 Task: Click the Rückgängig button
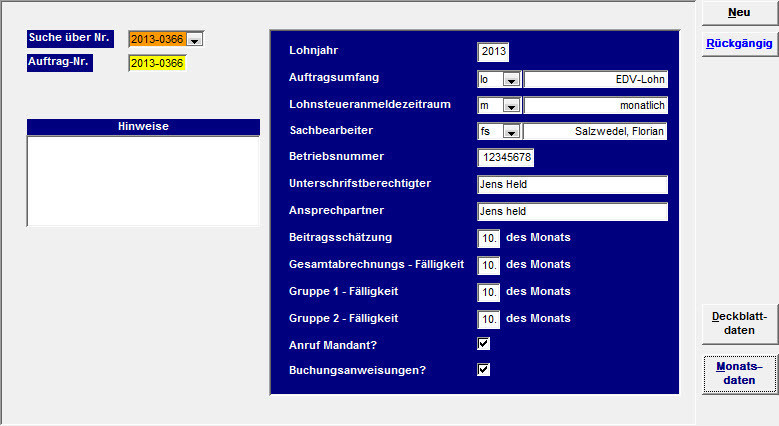tap(739, 44)
